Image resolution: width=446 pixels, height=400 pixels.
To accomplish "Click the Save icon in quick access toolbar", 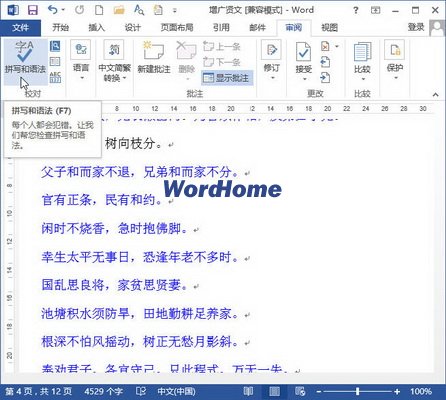I will pos(32,10).
